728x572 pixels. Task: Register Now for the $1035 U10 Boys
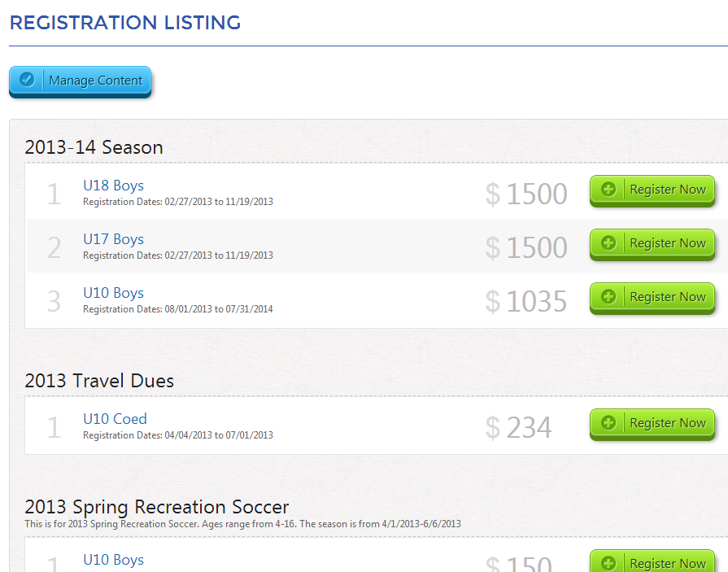(x=652, y=298)
